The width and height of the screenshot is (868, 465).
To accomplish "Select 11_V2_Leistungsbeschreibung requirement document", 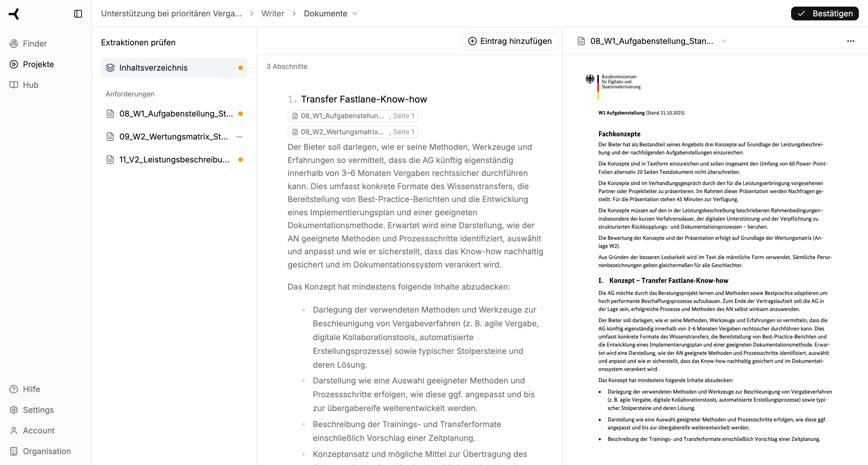I will [174, 159].
